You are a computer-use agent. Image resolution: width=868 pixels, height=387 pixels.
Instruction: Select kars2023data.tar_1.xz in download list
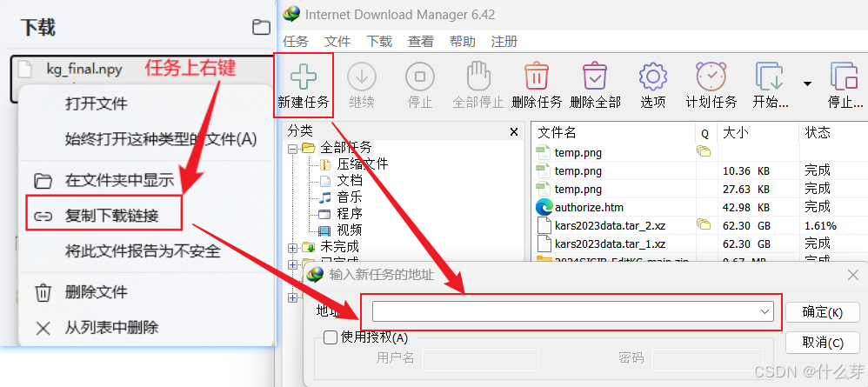[x=699, y=243]
